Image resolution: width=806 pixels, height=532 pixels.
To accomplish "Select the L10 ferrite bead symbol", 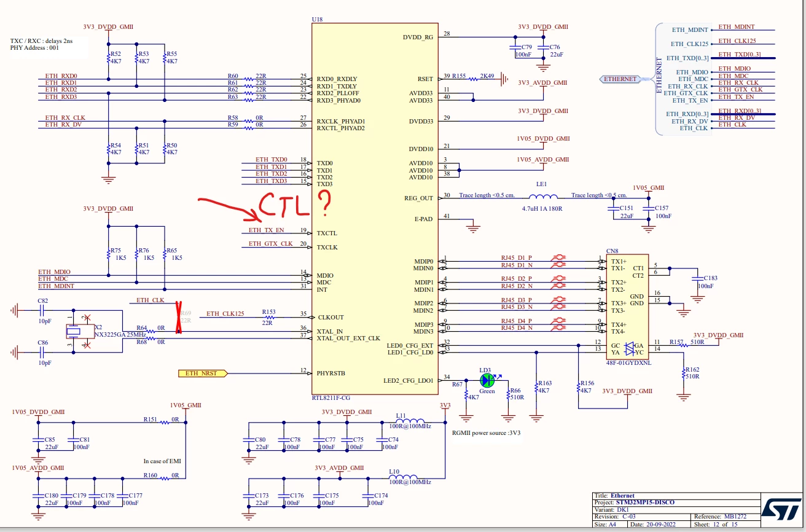I will pyautogui.click(x=402, y=477).
